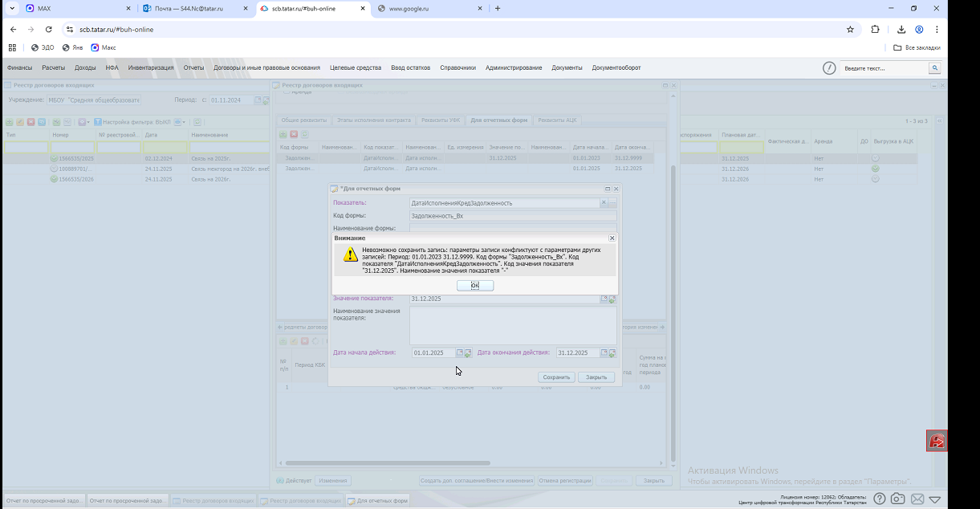980x509 pixels.
Task: Switch to Отчет по просроченной задолженности first taskbar item
Action: (x=44, y=500)
